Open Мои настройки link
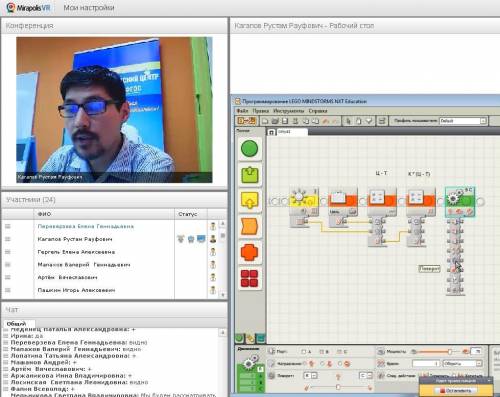This screenshot has width=500, height=397. click(x=89, y=8)
